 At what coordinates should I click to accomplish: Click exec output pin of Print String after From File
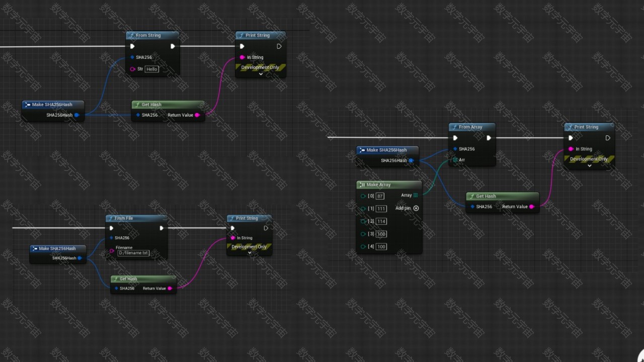tap(266, 228)
